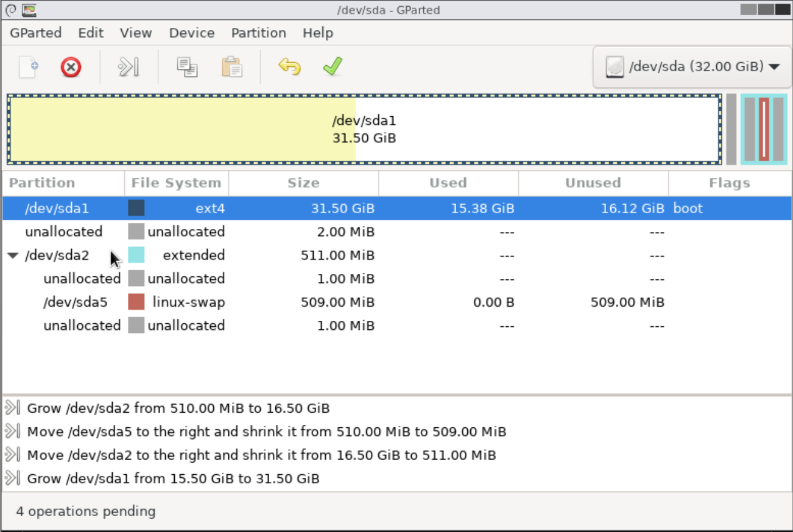Click the GParted app icon in title bar

(29, 10)
